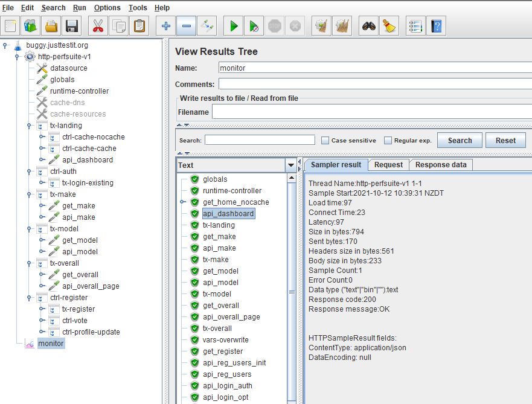Start the test with green play icon
This screenshot has width=532, height=404.
234,26
